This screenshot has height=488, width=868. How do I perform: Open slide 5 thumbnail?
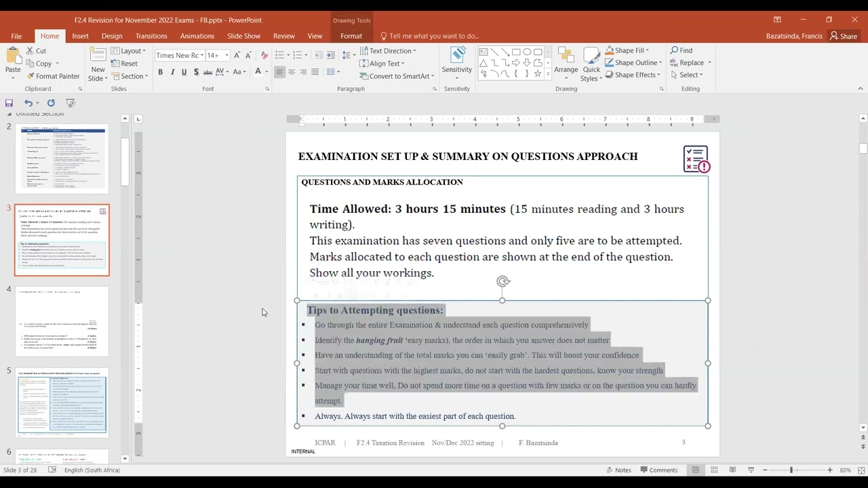[x=62, y=403]
